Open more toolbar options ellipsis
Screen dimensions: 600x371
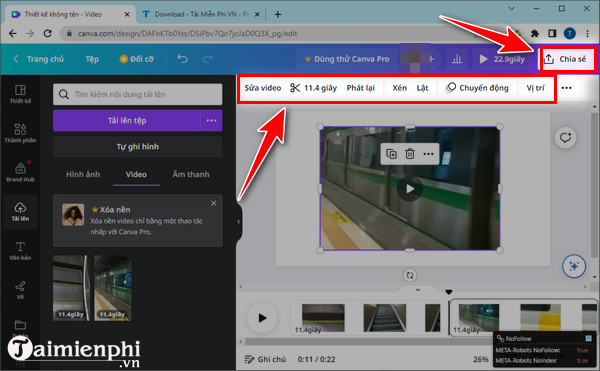[x=566, y=88]
